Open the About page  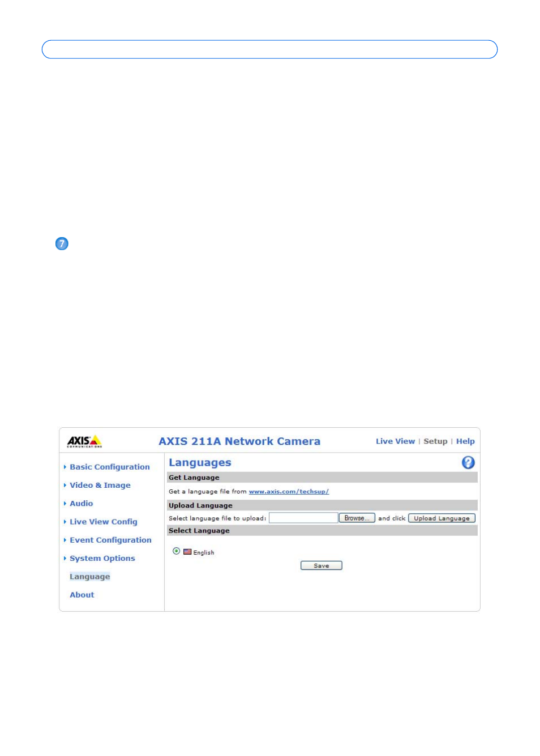(x=82, y=595)
